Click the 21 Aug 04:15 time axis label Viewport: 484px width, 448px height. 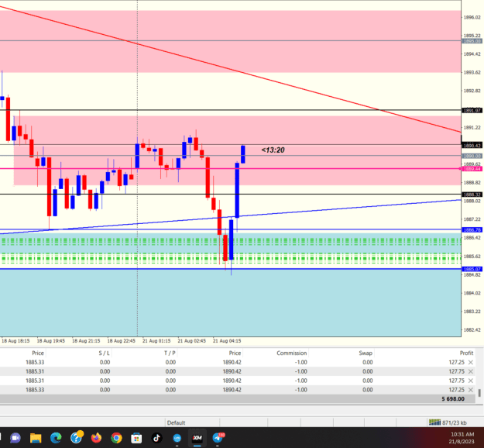pos(227,341)
